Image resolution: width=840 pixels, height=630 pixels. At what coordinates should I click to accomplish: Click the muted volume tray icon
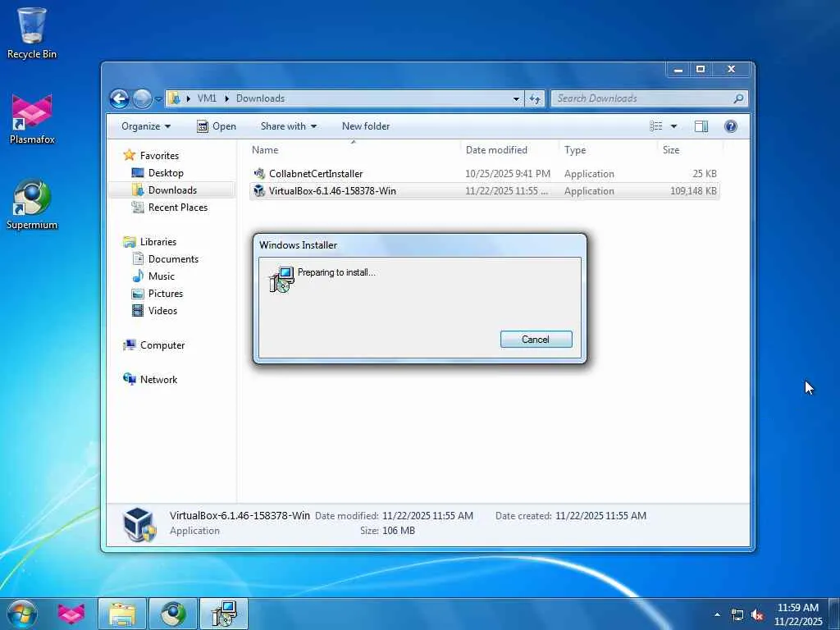[757, 615]
